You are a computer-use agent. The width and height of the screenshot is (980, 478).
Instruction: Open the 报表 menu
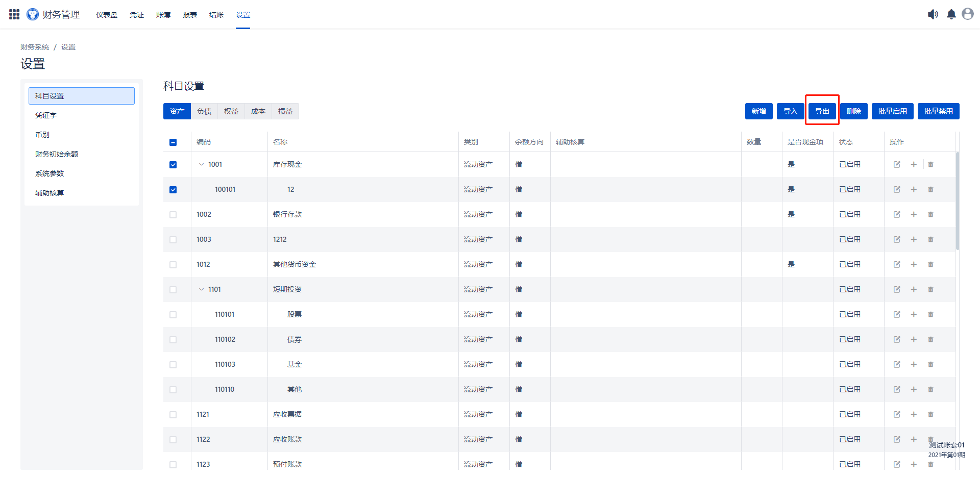190,15
